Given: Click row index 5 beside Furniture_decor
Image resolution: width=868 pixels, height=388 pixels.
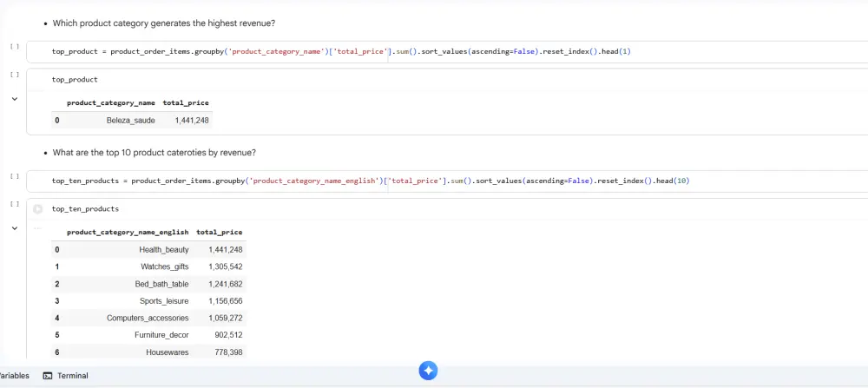Looking at the screenshot, I should pos(57,335).
